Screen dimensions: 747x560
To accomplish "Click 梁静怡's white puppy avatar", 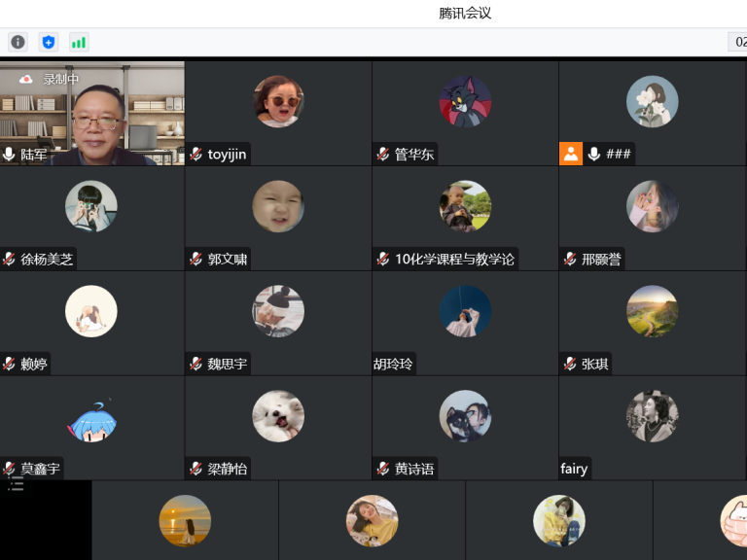I will 278,416.
